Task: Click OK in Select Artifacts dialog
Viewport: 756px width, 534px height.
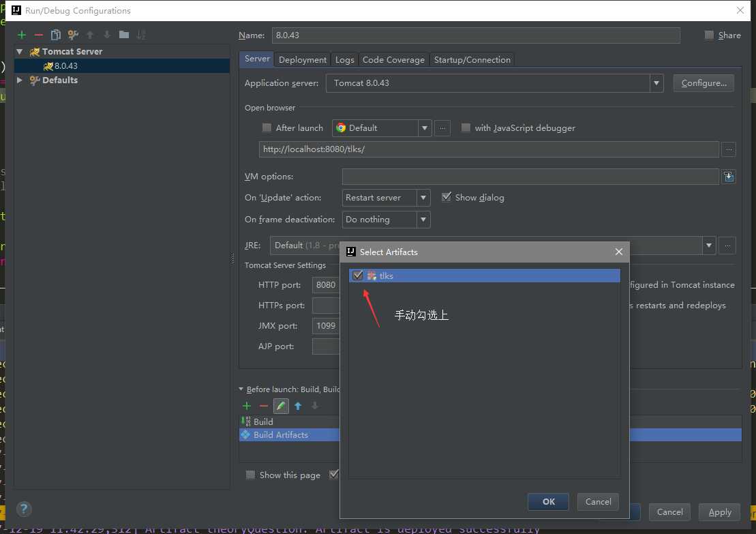Action: tap(548, 502)
